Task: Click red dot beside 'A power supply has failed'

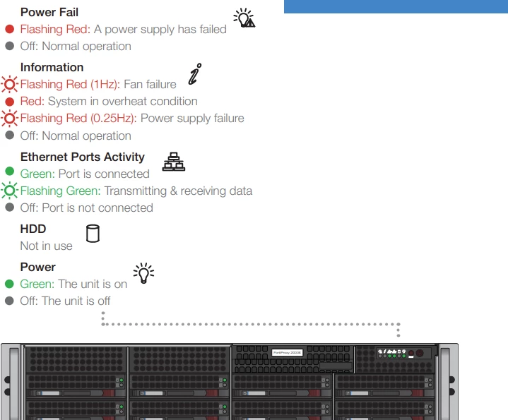Action: tap(10, 30)
